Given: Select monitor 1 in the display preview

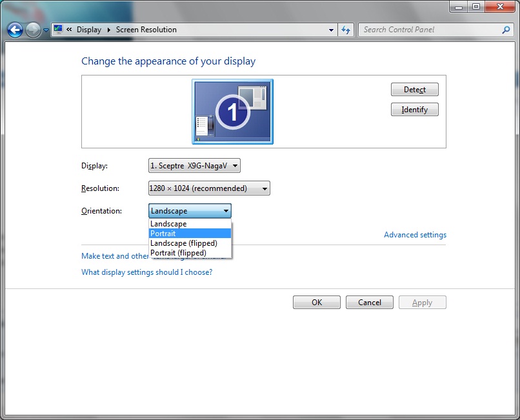Looking at the screenshot, I should pyautogui.click(x=232, y=111).
